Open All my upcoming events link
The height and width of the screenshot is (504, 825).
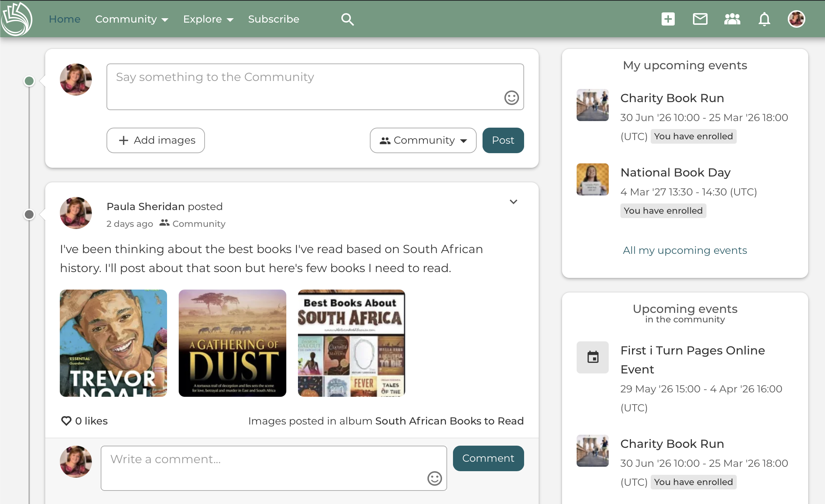[x=685, y=251]
